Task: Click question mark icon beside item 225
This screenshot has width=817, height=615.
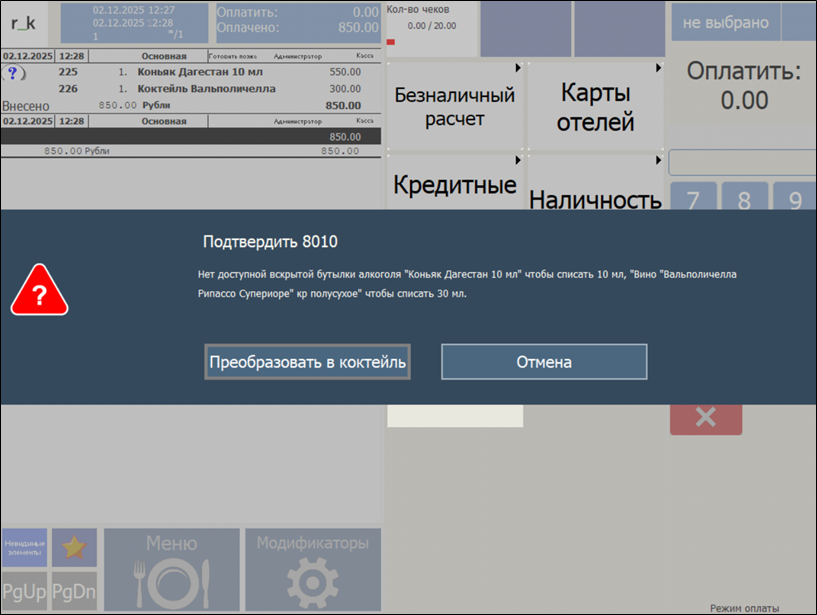Action: 13,73
